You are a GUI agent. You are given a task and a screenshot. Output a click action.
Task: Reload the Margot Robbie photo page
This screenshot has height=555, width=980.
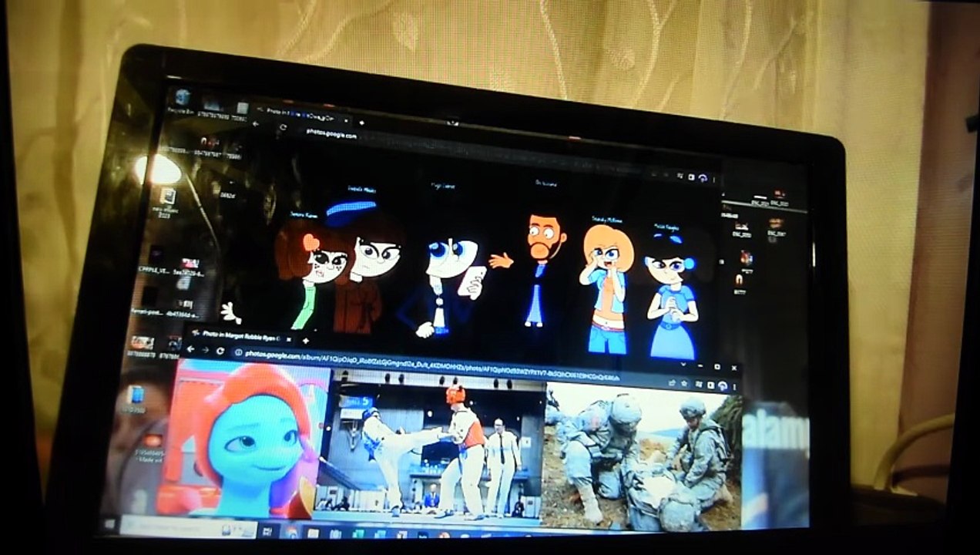pos(220,351)
